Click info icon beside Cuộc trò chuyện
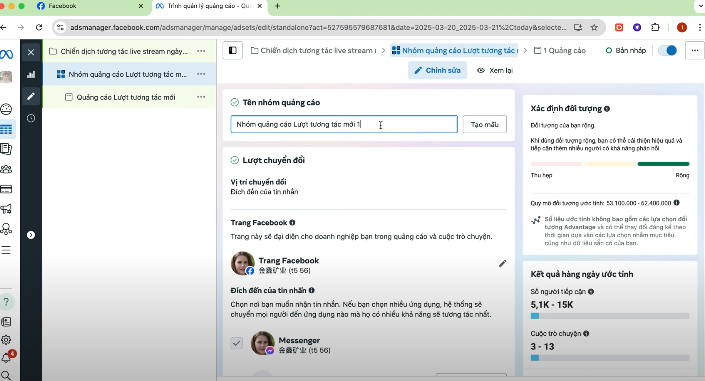 point(586,334)
